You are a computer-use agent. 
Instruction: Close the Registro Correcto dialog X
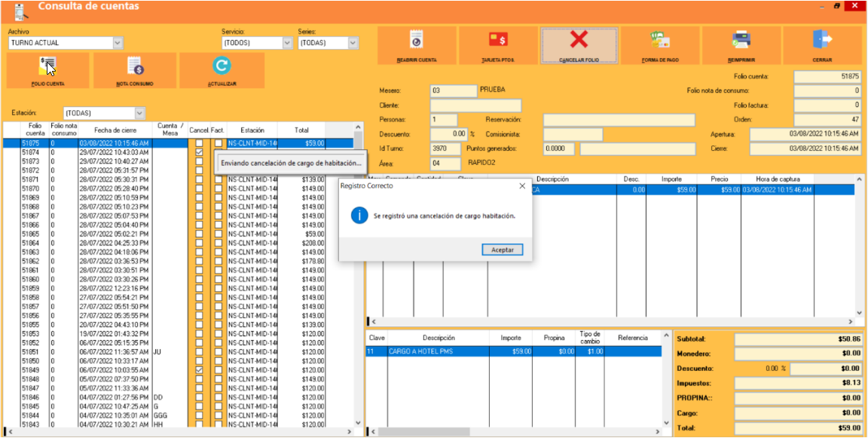click(522, 186)
